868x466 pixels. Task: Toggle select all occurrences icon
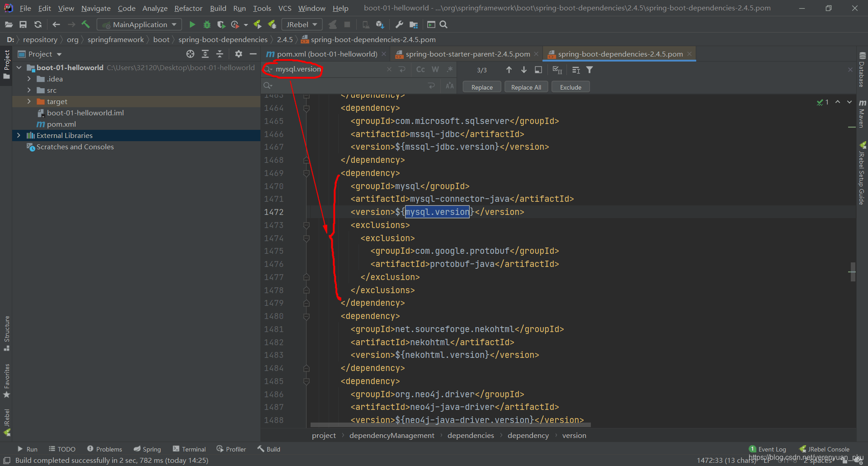[557, 70]
